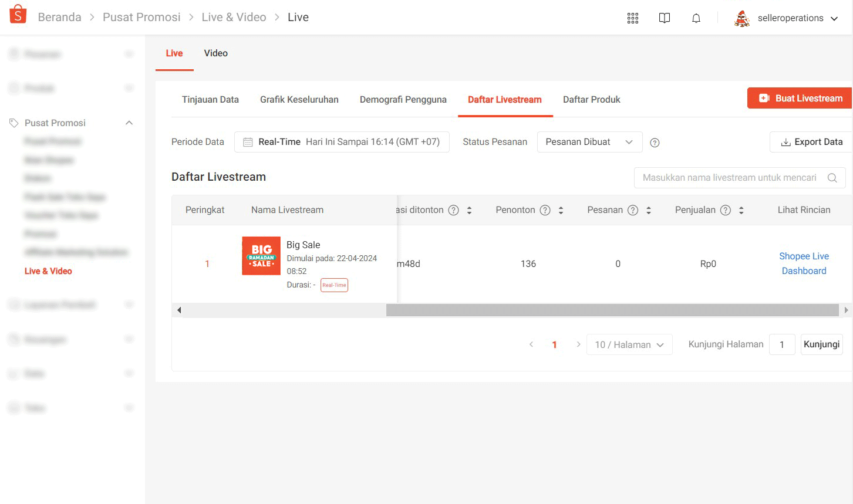Click the calendar icon in Periode Data

(248, 142)
